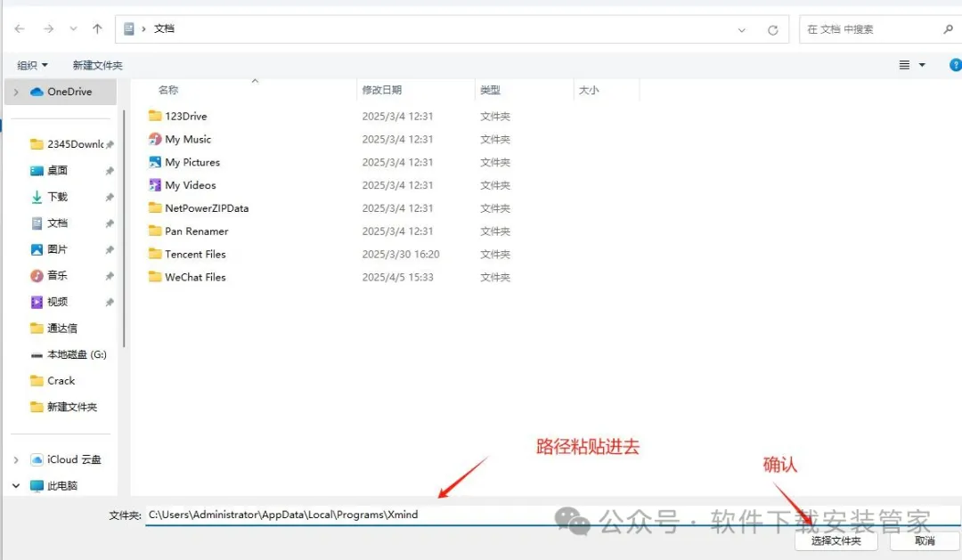Go up one folder level

pyautogui.click(x=97, y=28)
